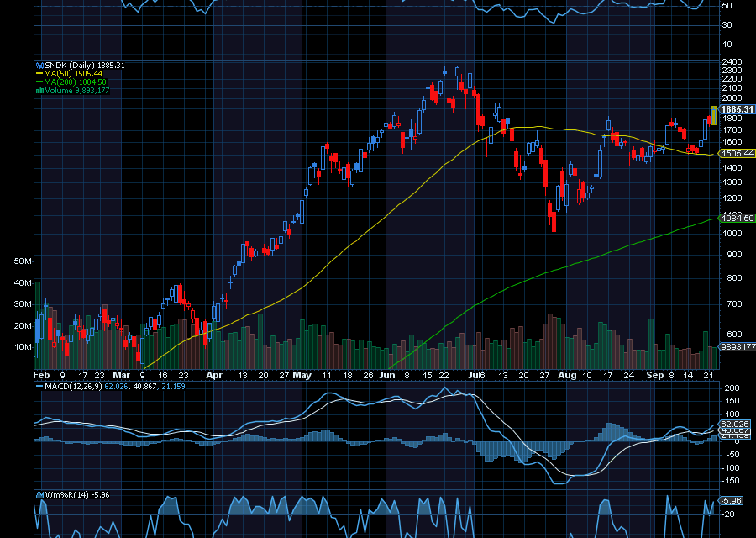The image size is (756, 538).
Task: Click the 1400 price axis label
Action: [x=732, y=168]
